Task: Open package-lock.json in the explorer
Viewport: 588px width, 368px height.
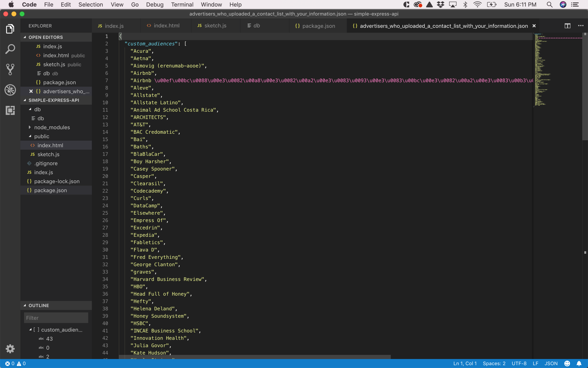Action: click(56, 181)
